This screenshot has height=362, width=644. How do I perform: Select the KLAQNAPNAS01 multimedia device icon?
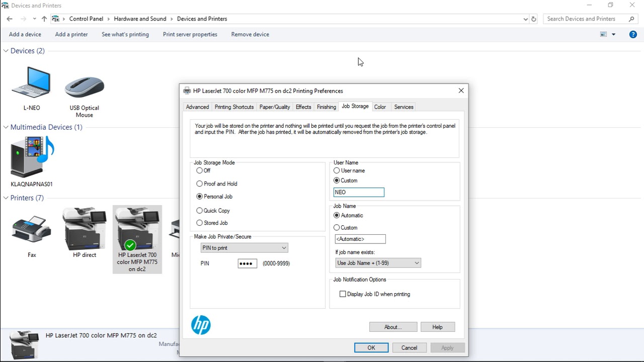32,157
